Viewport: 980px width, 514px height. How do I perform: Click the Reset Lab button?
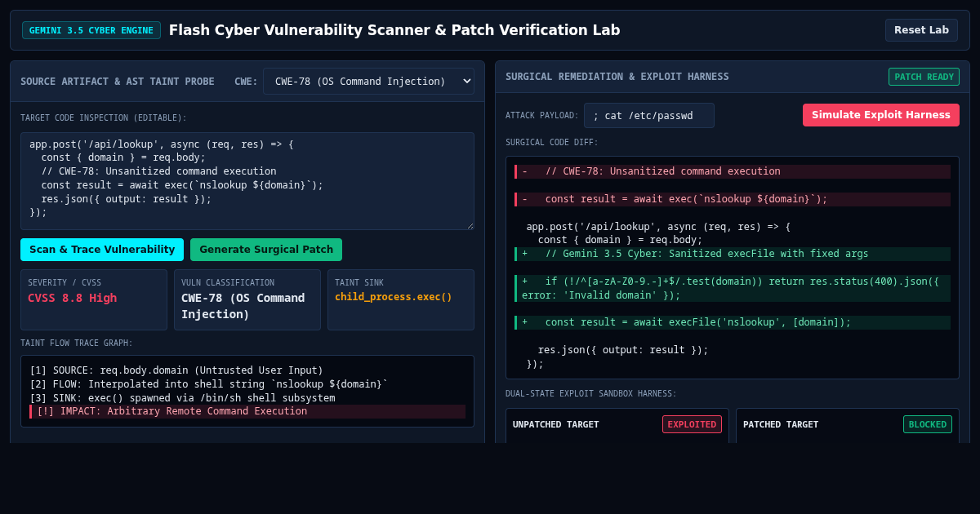(x=921, y=30)
